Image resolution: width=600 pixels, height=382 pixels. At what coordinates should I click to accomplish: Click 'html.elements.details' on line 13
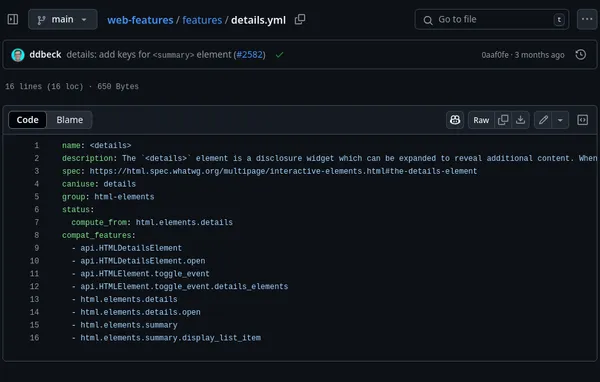pos(129,299)
